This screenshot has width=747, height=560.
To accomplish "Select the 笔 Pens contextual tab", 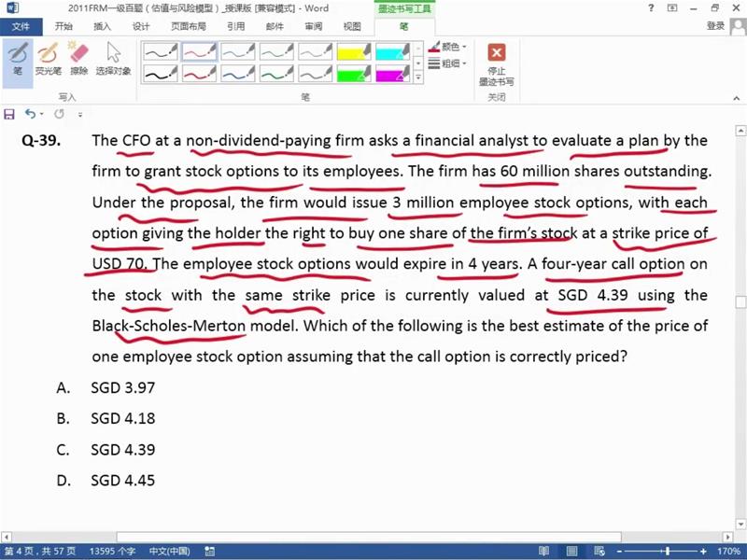I will 404,26.
